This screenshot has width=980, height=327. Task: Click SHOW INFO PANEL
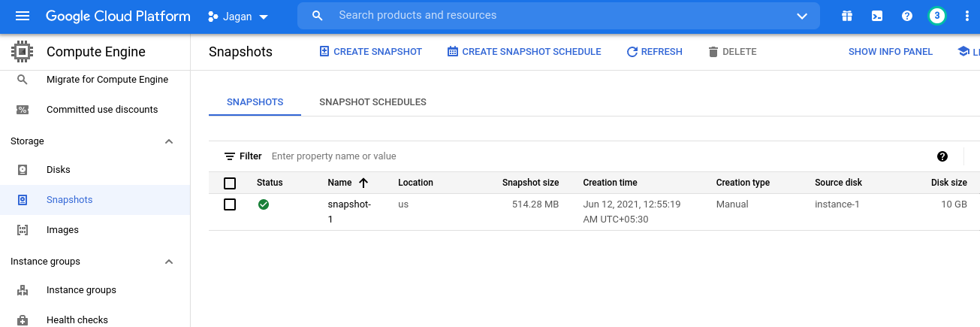pos(891,52)
